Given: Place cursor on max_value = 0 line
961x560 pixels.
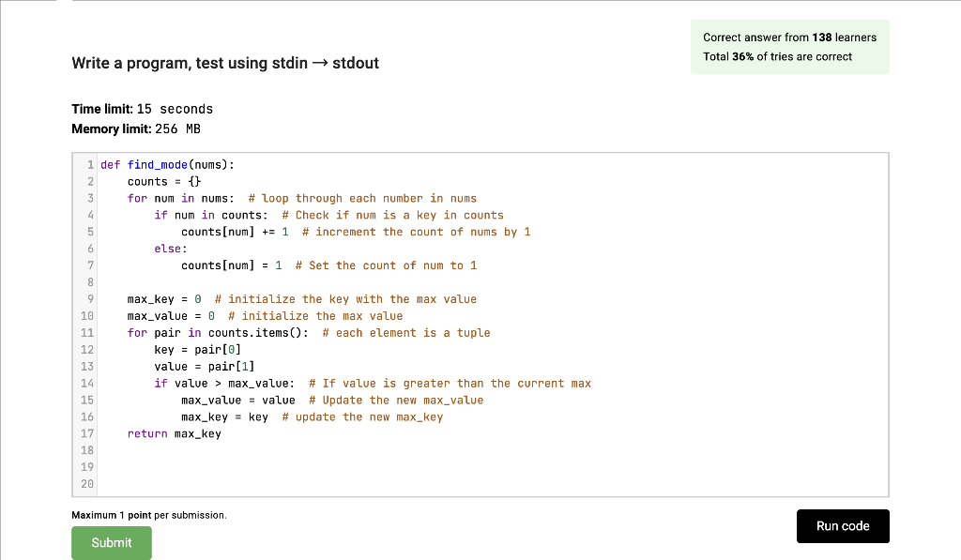Looking at the screenshot, I should [169, 315].
